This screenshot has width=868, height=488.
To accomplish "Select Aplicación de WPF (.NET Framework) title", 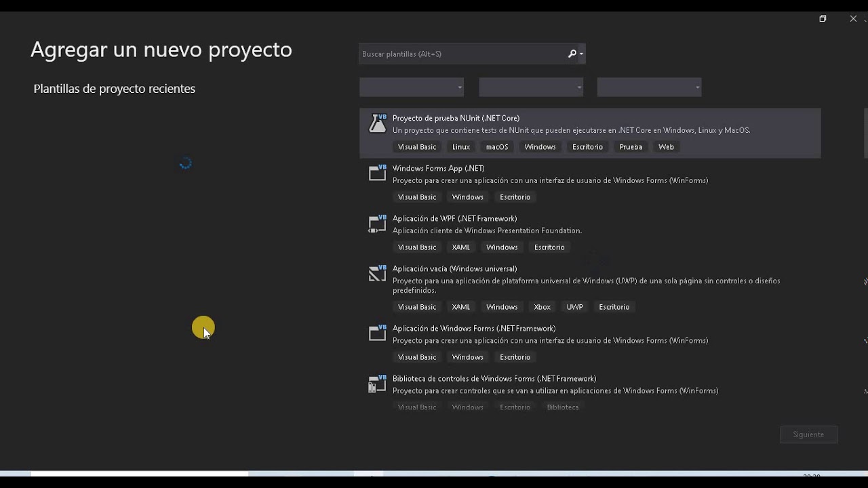I will pos(455,218).
